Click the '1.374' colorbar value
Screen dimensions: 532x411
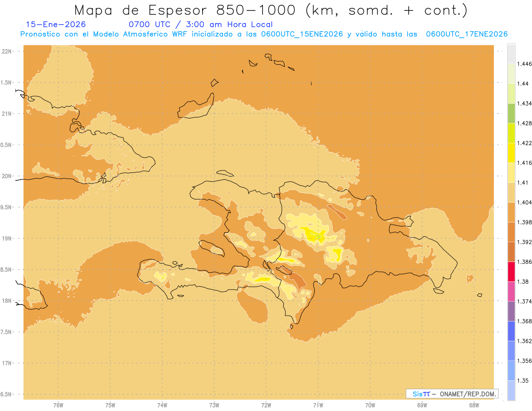click(524, 301)
